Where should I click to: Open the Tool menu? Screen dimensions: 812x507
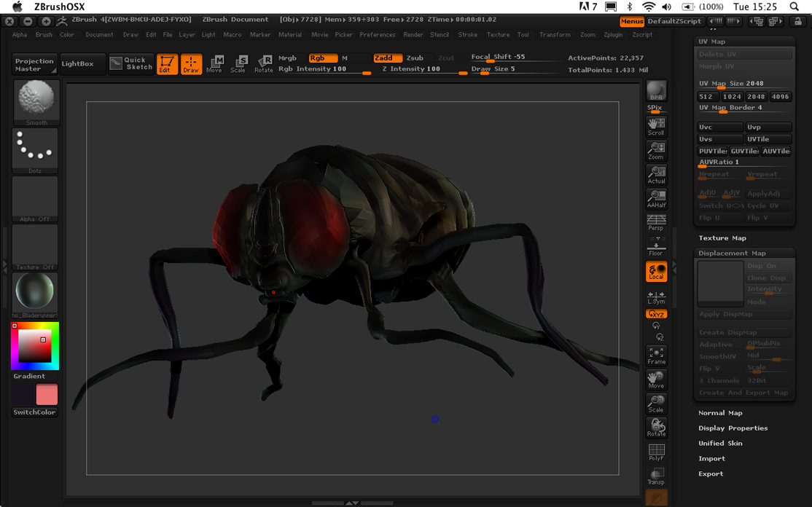click(522, 34)
